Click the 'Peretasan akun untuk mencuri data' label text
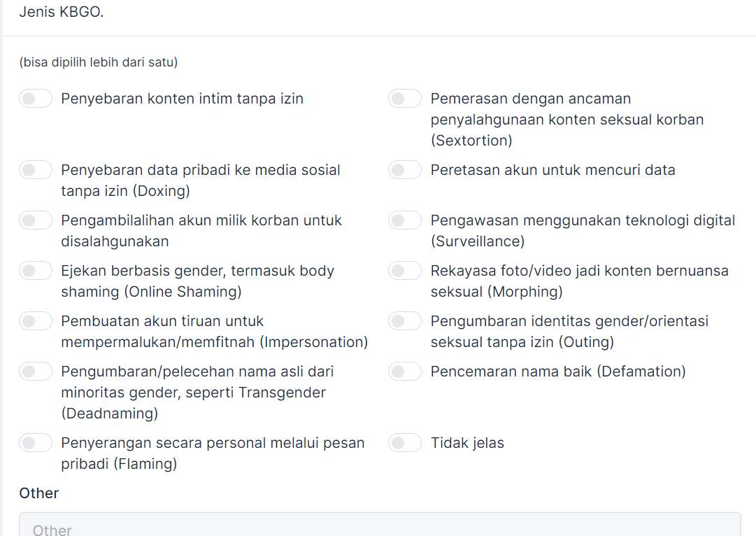The image size is (756, 536). pyautogui.click(x=552, y=170)
